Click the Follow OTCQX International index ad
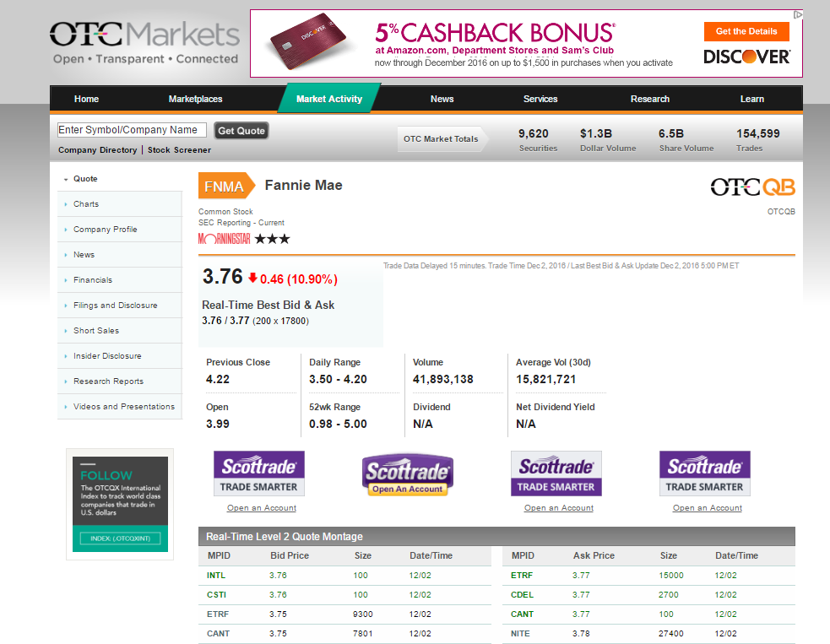The image size is (830, 644). click(120, 504)
